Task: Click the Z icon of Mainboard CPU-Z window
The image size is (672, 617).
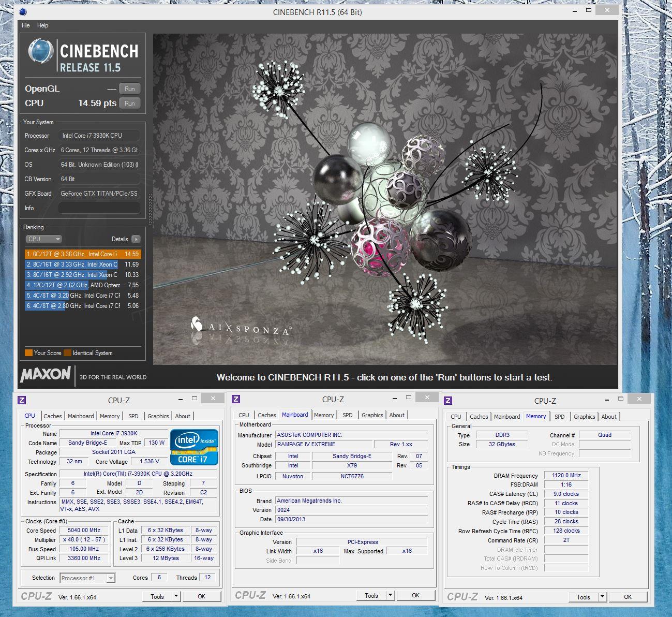Action: coord(236,399)
